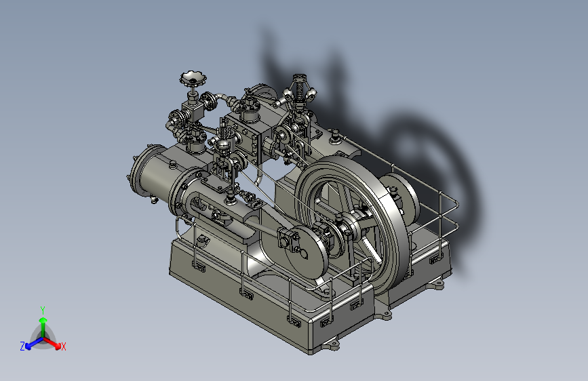Click the green Y axis of the orientation triad
This screenshot has width=588, height=381.
[43, 325]
